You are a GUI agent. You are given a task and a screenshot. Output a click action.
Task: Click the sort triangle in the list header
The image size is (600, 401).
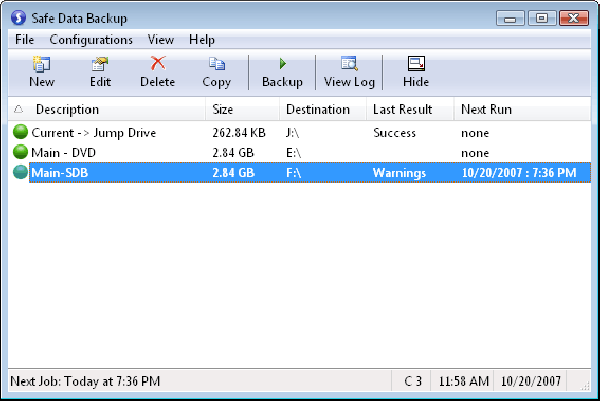tap(18, 109)
